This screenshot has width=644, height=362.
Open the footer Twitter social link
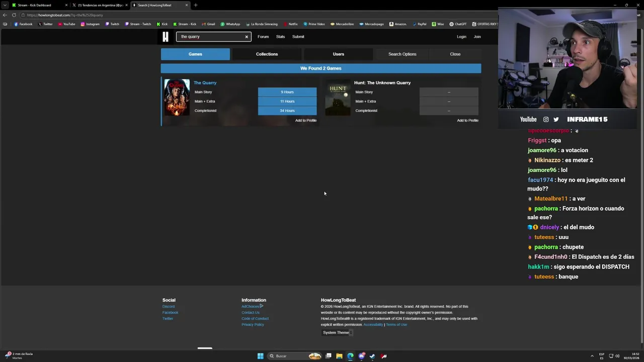pyautogui.click(x=168, y=319)
